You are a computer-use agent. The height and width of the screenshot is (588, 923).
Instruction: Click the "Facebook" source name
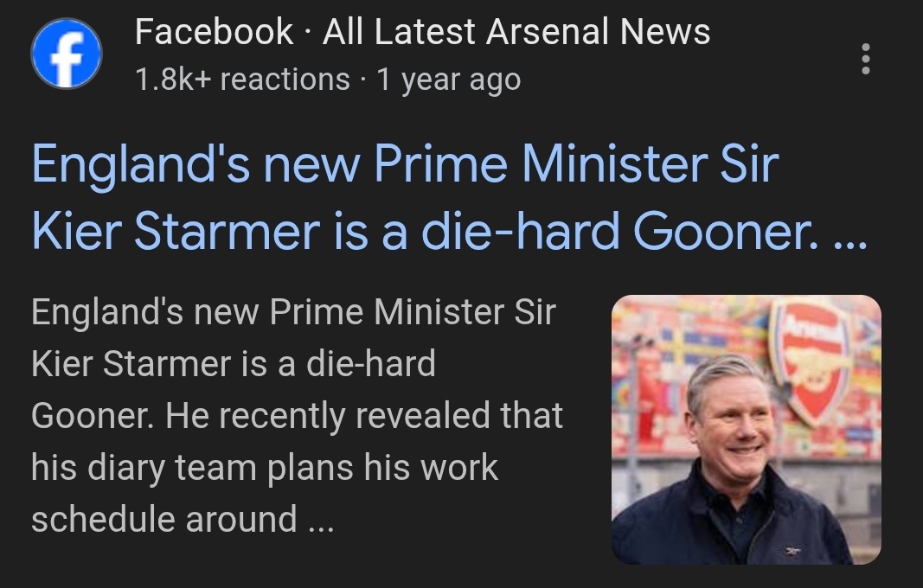point(214,33)
